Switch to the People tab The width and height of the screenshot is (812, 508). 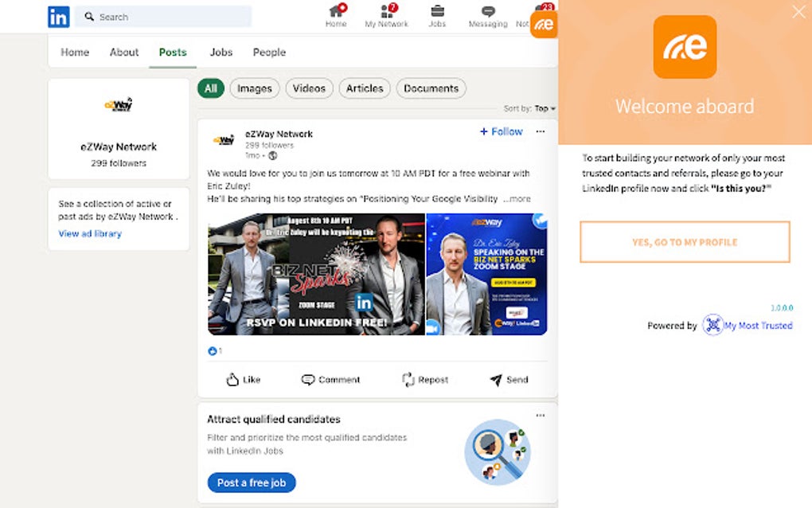269,52
